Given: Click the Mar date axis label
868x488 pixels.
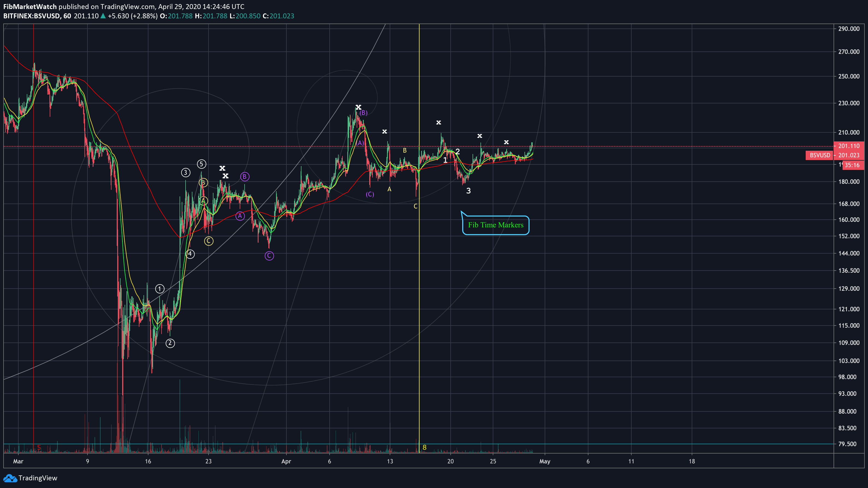Looking at the screenshot, I should [x=18, y=461].
